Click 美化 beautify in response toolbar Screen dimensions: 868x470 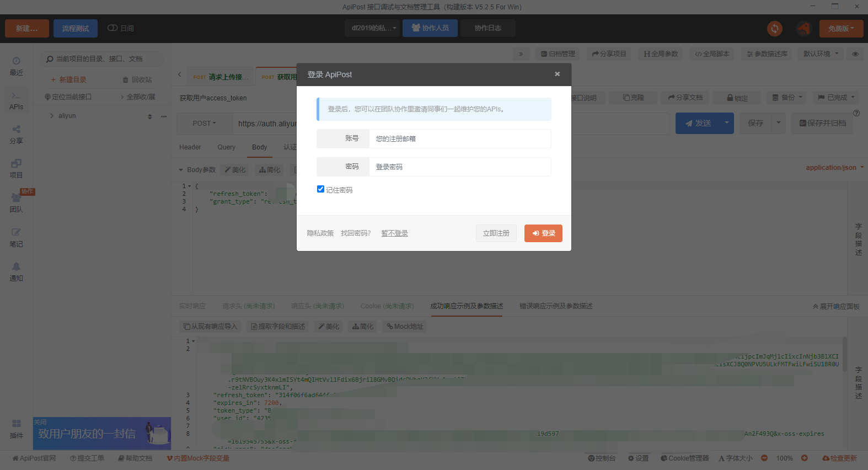pyautogui.click(x=329, y=327)
